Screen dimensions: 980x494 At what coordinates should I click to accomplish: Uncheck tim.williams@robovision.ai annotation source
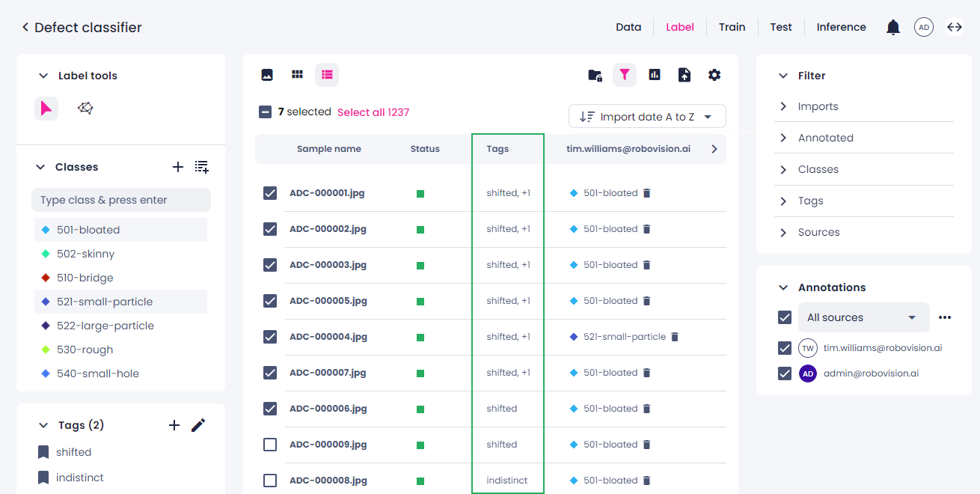[x=785, y=348]
